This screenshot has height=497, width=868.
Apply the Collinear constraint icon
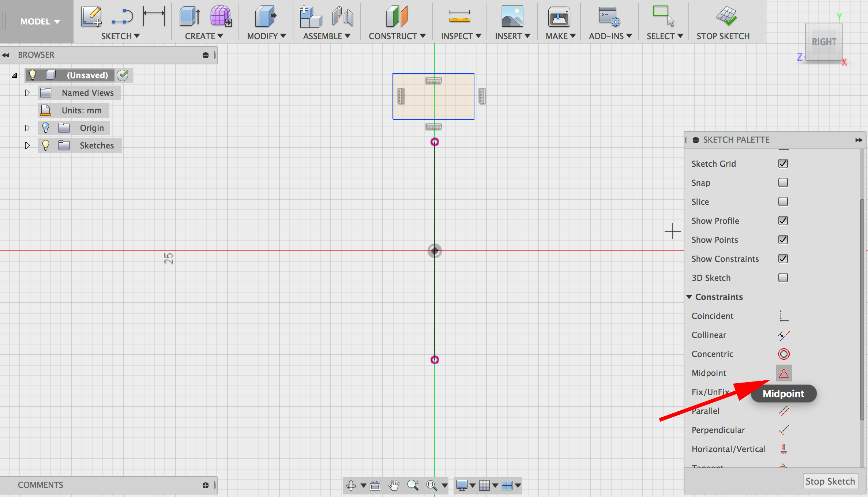(x=784, y=335)
